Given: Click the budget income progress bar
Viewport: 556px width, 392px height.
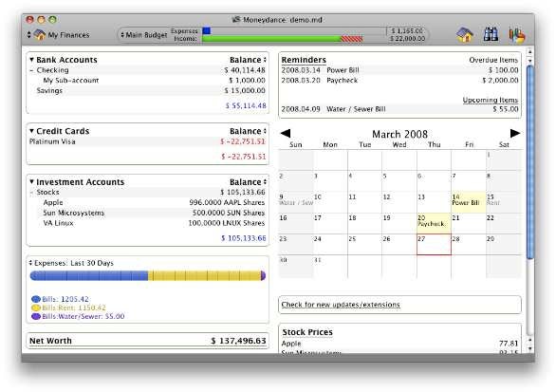Looking at the screenshot, I should click(282, 39).
